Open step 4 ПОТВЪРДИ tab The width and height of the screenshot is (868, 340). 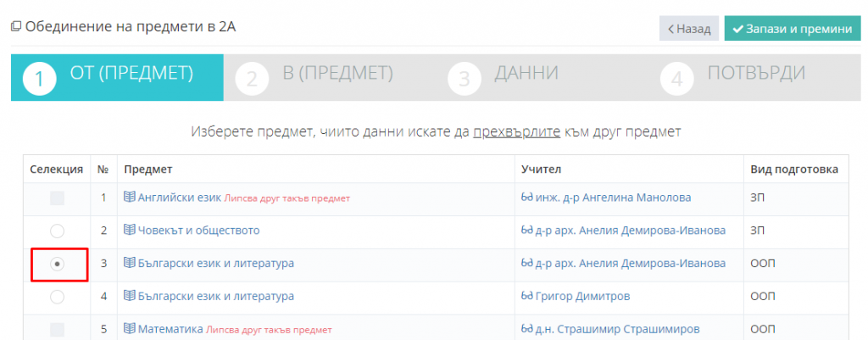click(x=755, y=77)
